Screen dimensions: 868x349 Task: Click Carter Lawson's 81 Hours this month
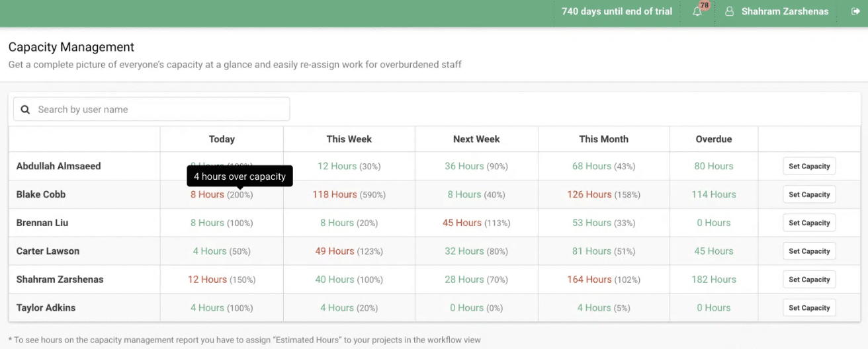click(604, 251)
